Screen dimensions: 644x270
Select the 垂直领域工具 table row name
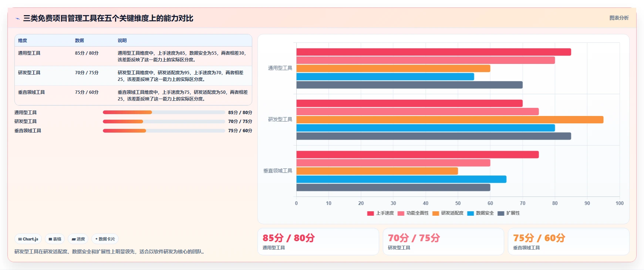coord(31,92)
